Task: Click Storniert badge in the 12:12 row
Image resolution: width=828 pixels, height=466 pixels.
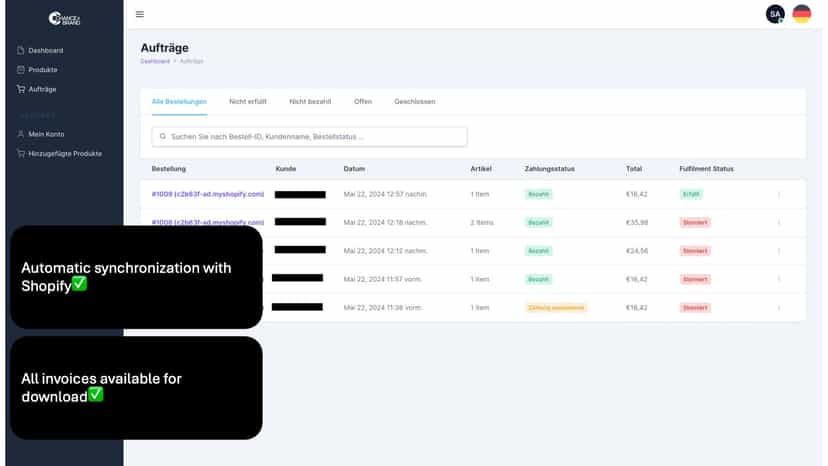Action: pyautogui.click(x=695, y=251)
